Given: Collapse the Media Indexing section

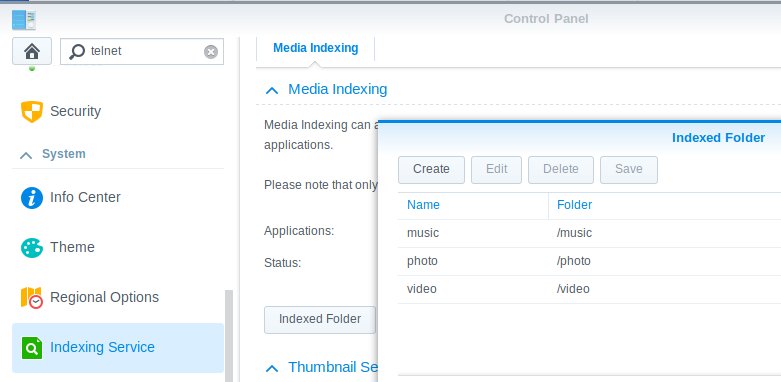Looking at the screenshot, I should [272, 90].
